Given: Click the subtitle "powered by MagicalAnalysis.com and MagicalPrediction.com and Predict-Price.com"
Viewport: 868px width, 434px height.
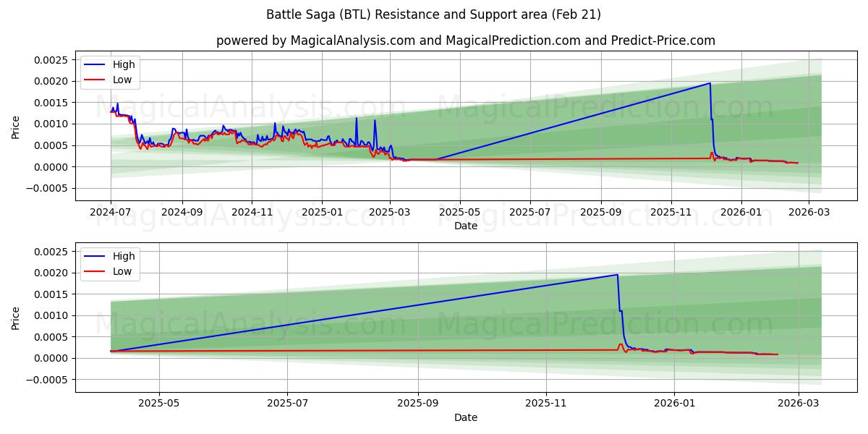Looking at the screenshot, I should [x=466, y=41].
